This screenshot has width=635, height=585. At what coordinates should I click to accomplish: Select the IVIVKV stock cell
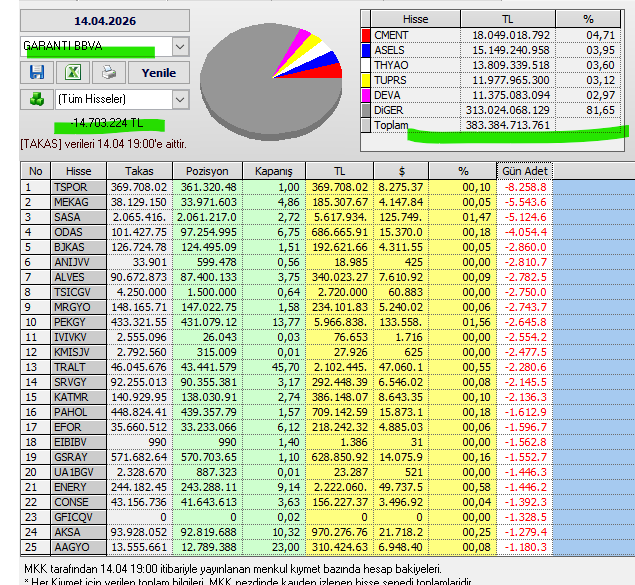coord(79,337)
